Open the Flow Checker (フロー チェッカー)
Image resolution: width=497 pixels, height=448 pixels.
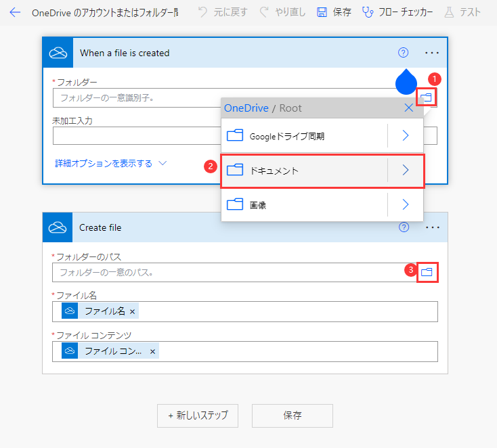tap(397, 12)
